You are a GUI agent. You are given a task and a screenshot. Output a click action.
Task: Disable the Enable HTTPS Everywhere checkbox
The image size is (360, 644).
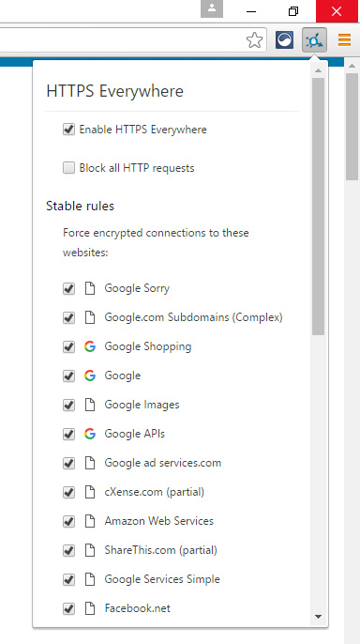click(x=68, y=130)
